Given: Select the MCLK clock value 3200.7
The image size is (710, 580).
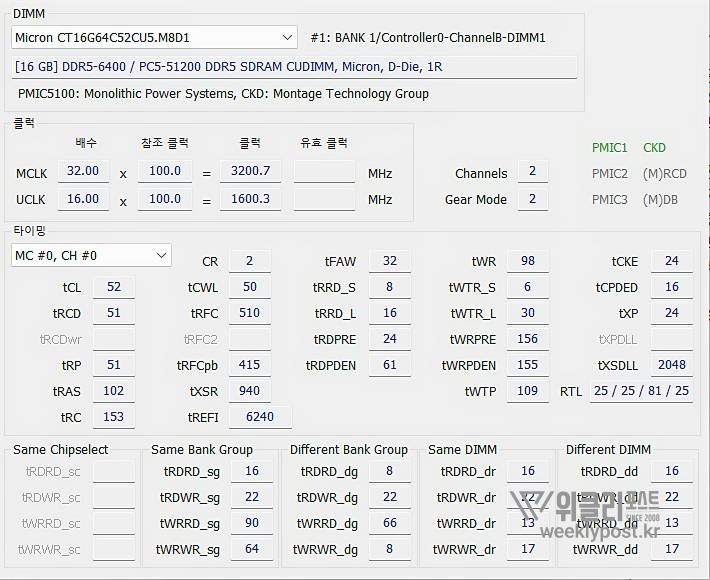Looking at the screenshot, I should click(250, 172).
